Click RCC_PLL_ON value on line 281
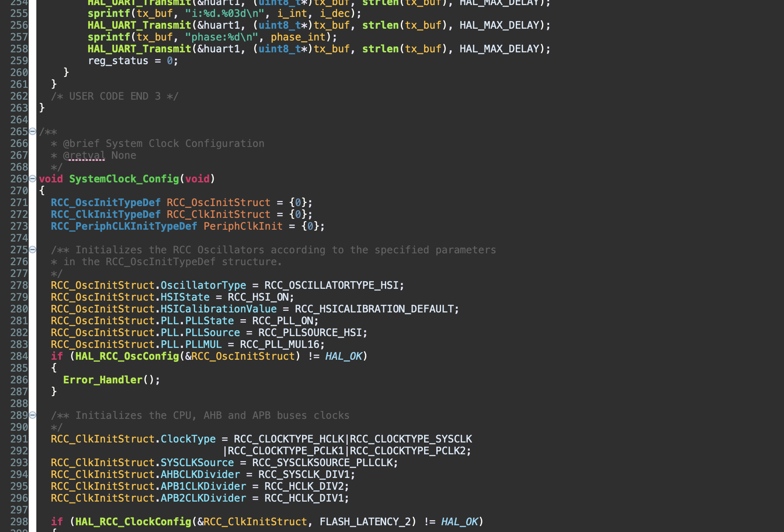784x532 pixels. (x=283, y=321)
